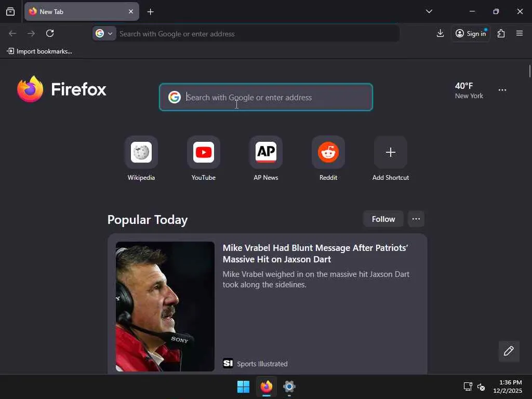Click the page search box

pos(266,97)
